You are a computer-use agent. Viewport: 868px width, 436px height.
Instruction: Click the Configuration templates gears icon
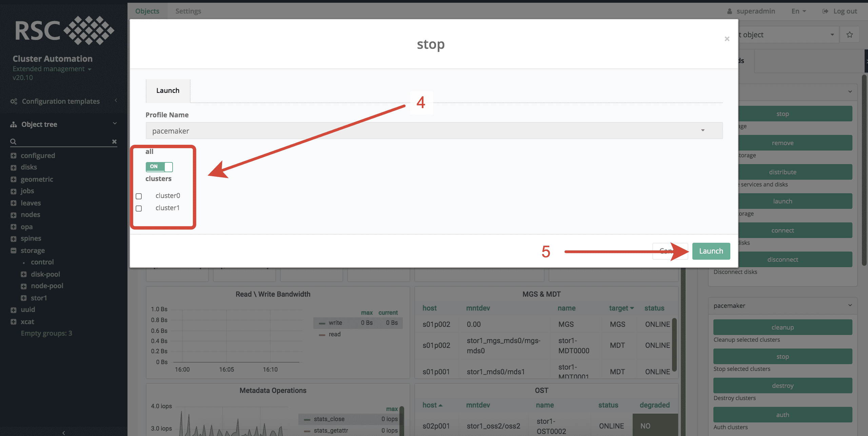[x=14, y=101]
